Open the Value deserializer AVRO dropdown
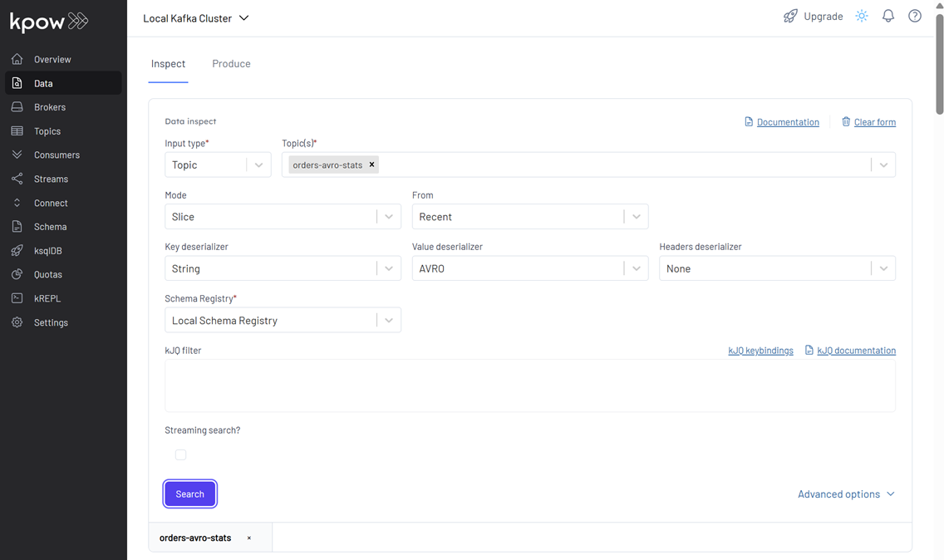The height and width of the screenshot is (560, 944). (x=530, y=268)
